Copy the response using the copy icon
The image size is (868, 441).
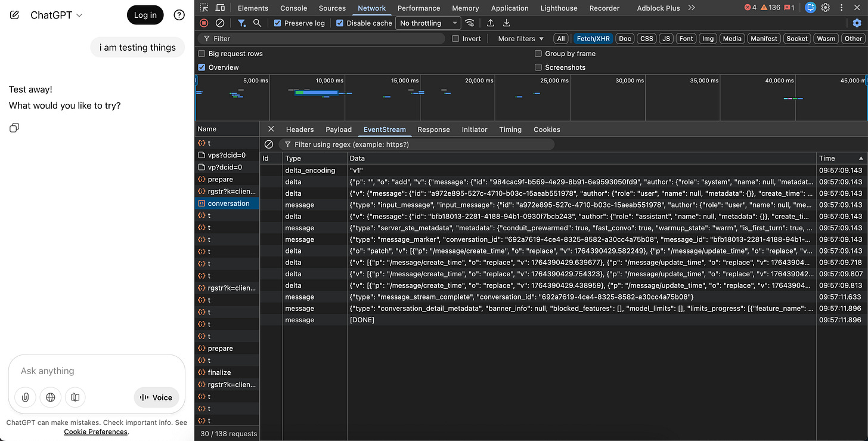pyautogui.click(x=14, y=128)
